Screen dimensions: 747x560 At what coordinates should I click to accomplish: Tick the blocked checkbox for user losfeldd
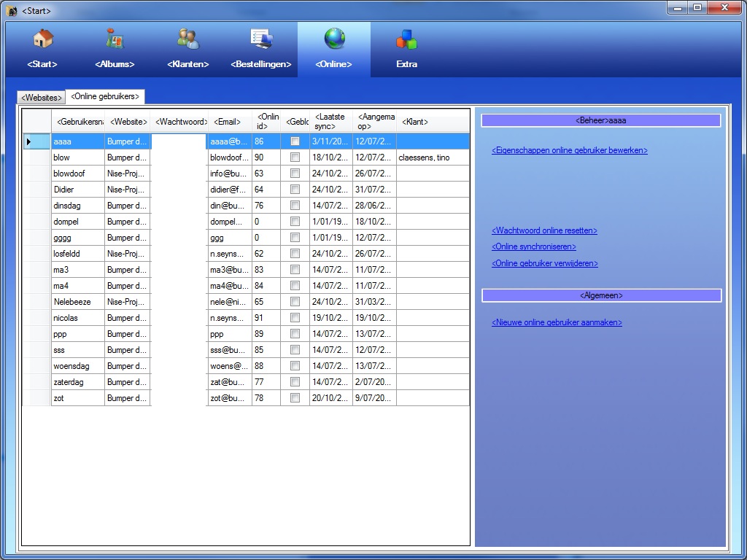pyautogui.click(x=295, y=254)
